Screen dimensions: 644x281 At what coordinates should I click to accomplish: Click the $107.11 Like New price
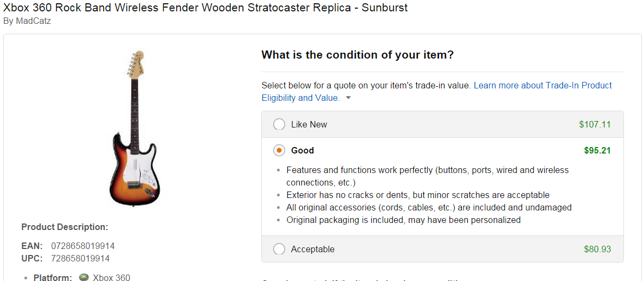(x=595, y=124)
